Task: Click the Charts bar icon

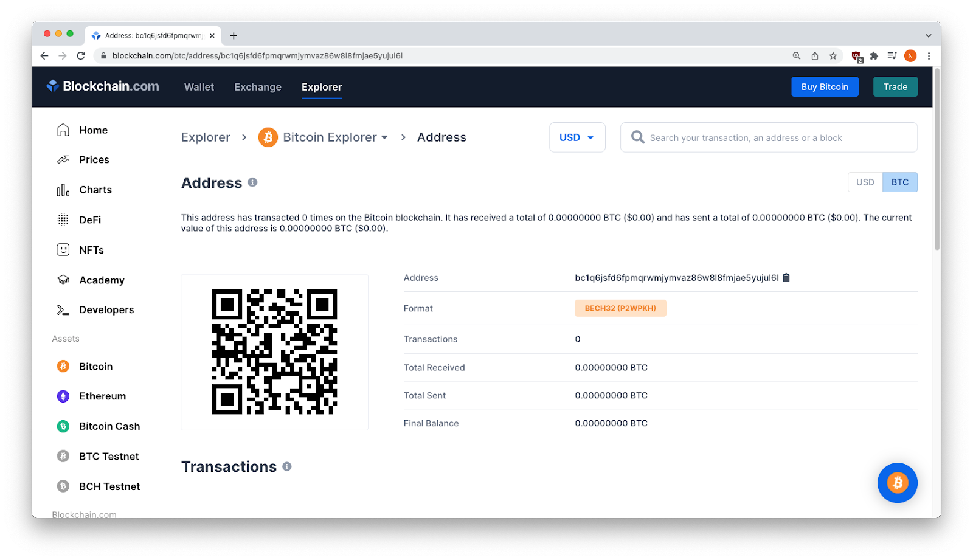Action: [63, 190]
